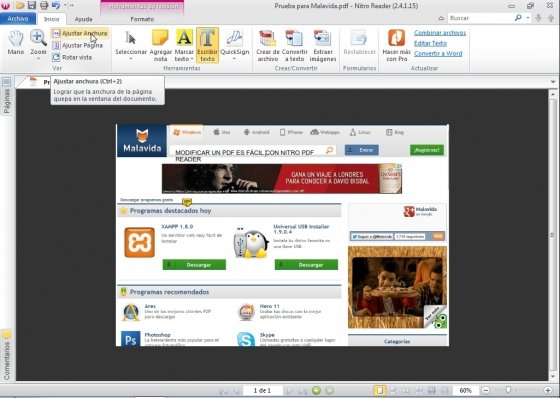Select Marcar texto highlight tool
This screenshot has width=560, height=398.
point(184,39)
